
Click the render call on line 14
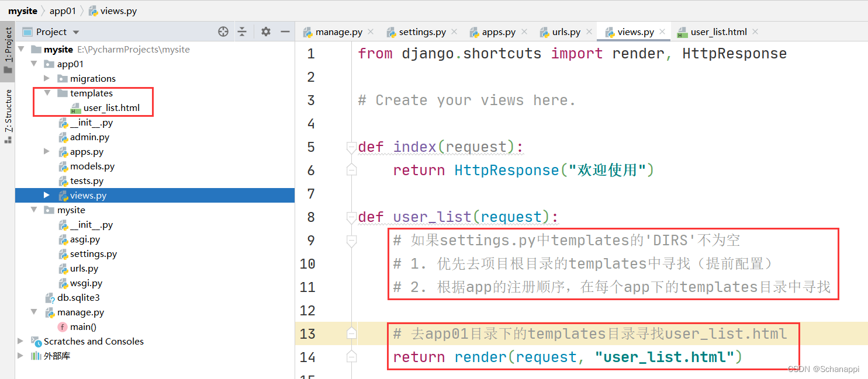pyautogui.click(x=480, y=357)
